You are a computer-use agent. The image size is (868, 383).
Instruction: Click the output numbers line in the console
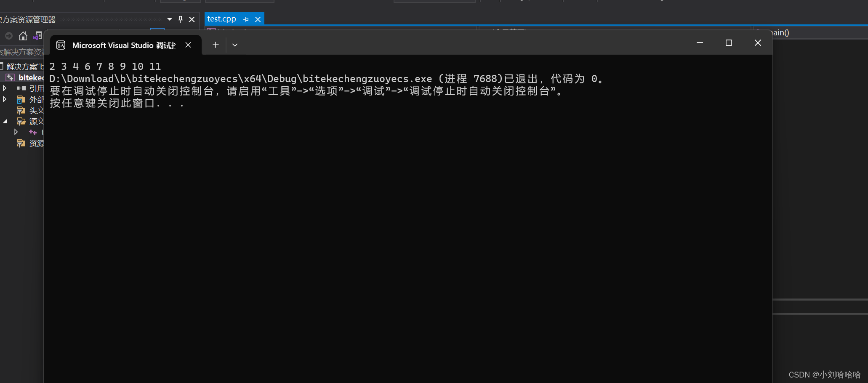tap(105, 66)
